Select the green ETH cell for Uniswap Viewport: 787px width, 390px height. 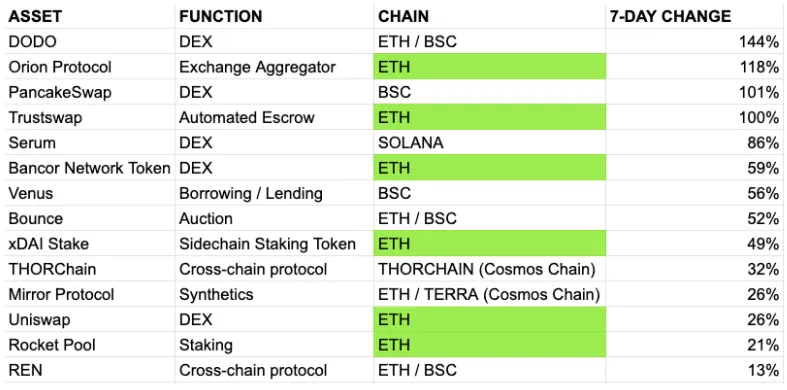pyautogui.click(x=489, y=320)
